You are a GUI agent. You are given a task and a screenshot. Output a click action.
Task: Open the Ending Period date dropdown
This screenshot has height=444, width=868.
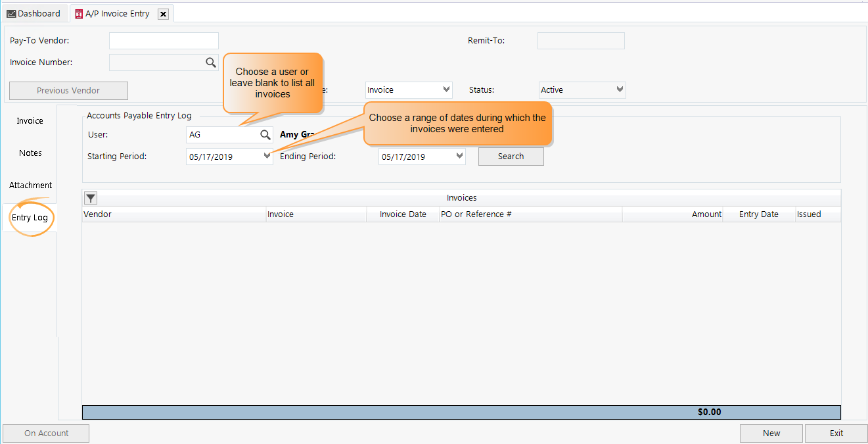click(459, 156)
